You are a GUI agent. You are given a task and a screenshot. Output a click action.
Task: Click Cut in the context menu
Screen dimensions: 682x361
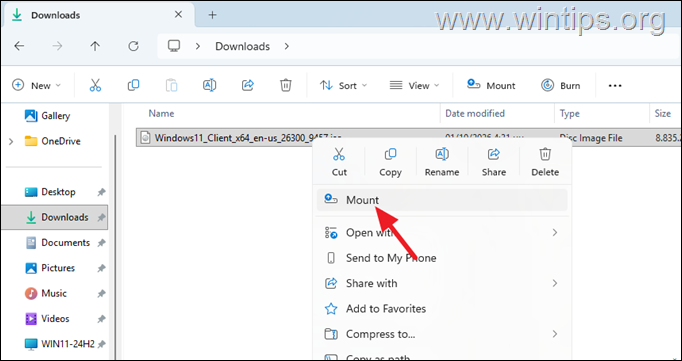coord(339,162)
